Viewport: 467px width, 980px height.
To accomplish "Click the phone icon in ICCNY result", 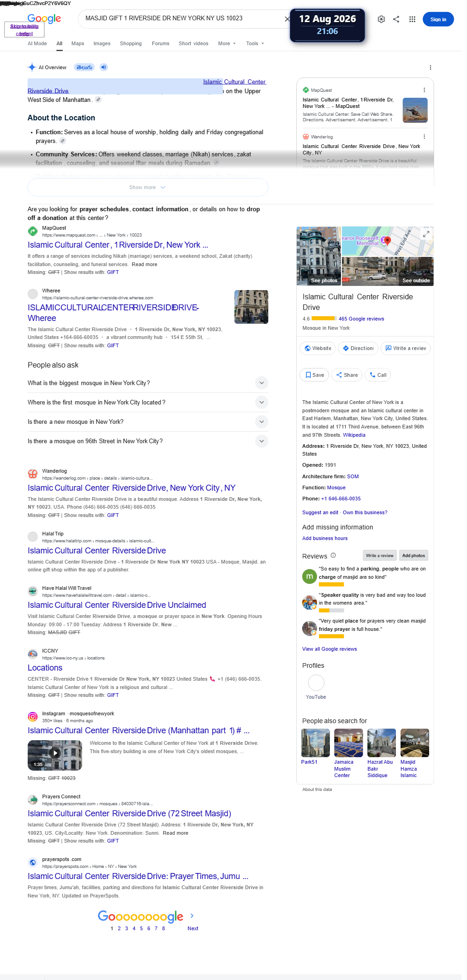I will tap(212, 679).
